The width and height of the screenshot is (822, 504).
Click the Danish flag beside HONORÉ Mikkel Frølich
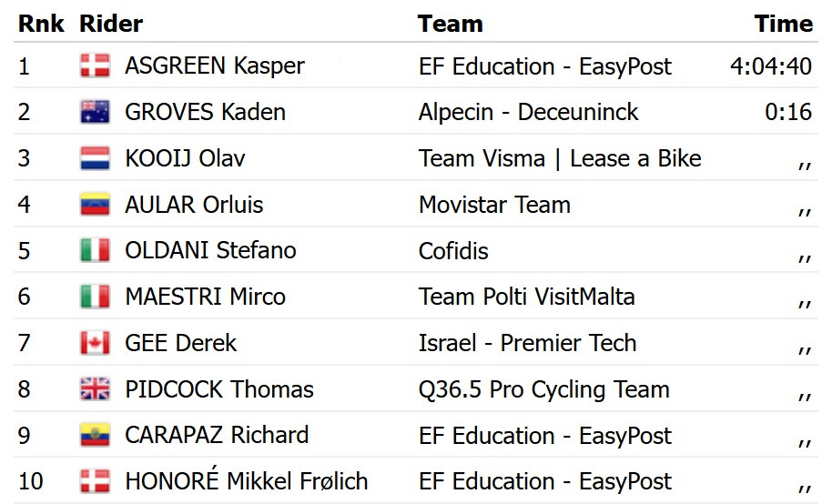click(x=95, y=481)
